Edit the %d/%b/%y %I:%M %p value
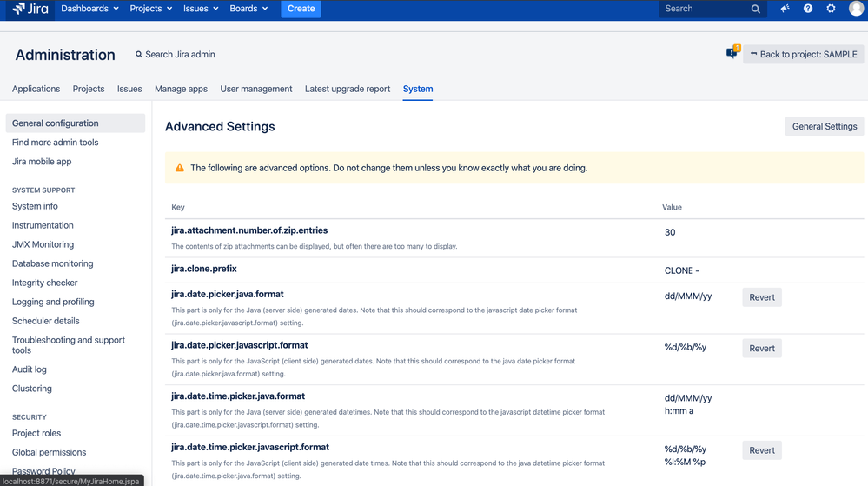The width and height of the screenshot is (868, 486). point(686,456)
